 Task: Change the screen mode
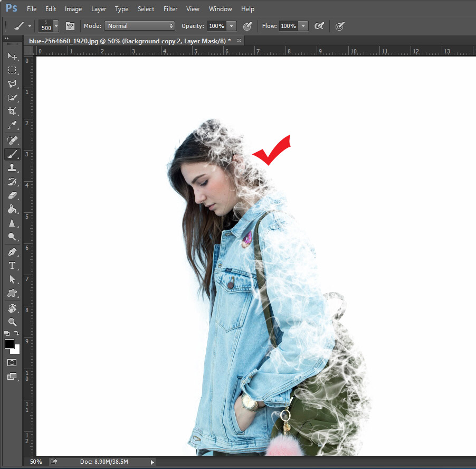[12, 377]
